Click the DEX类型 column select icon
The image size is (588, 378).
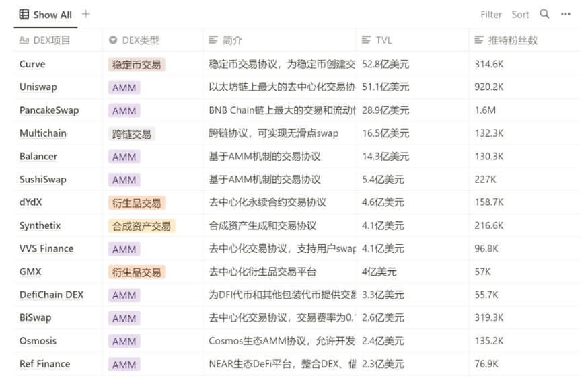(113, 40)
